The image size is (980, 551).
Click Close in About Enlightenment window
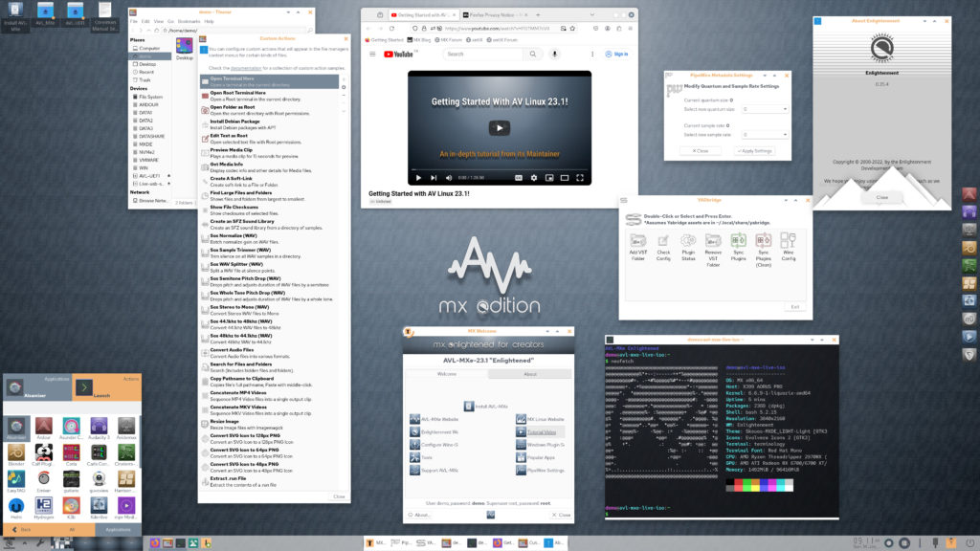[x=881, y=197]
